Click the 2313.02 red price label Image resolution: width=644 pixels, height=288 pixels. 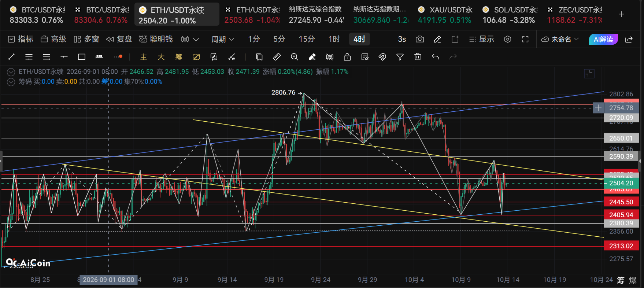(621, 246)
